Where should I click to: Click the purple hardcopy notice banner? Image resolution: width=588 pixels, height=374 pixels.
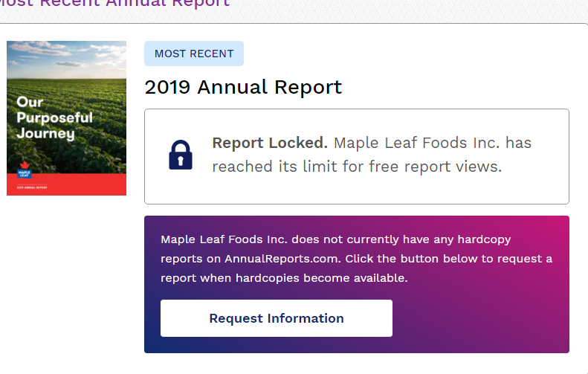(357, 284)
